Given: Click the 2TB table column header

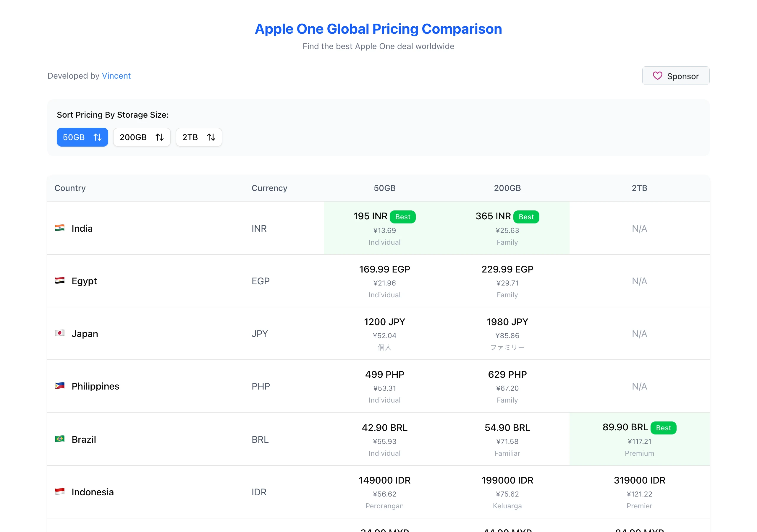Looking at the screenshot, I should [x=639, y=188].
